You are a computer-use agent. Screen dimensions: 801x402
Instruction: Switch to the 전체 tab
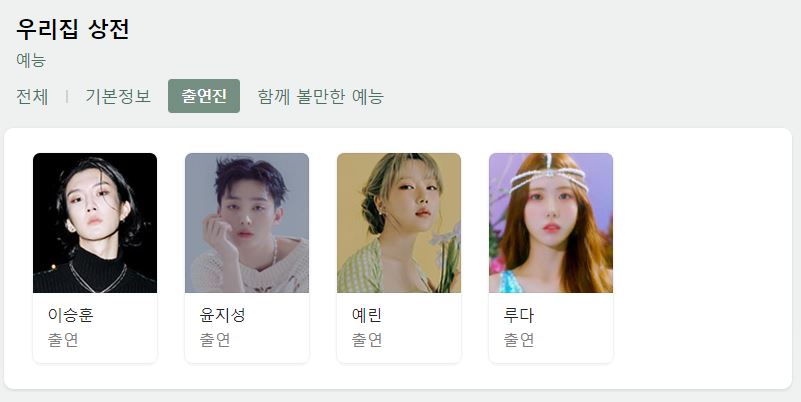click(x=32, y=96)
